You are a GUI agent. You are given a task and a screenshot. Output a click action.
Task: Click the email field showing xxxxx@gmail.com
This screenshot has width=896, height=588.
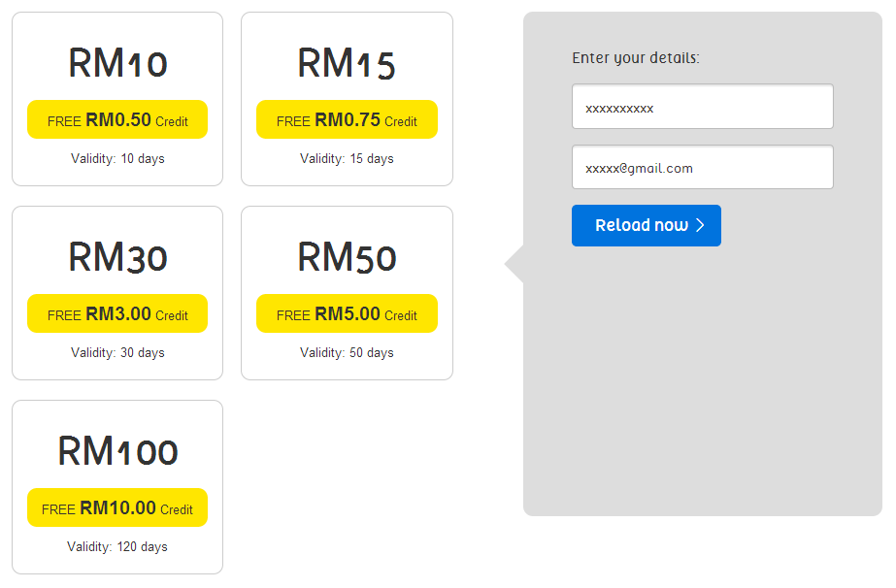coord(702,168)
